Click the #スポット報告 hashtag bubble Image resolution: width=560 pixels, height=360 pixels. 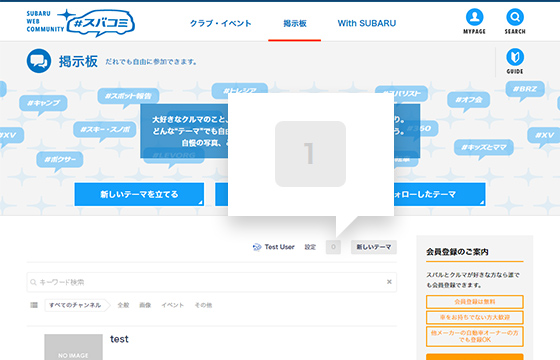(128, 96)
